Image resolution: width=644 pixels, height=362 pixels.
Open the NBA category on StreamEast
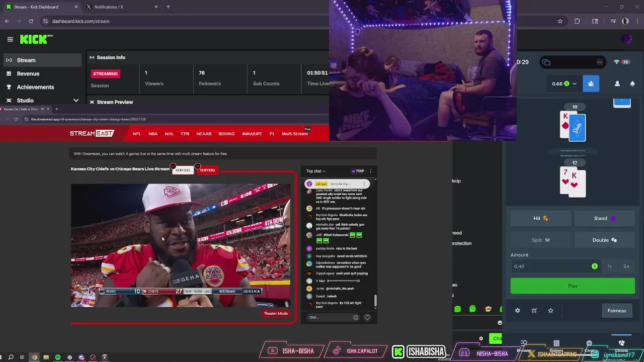(153, 134)
